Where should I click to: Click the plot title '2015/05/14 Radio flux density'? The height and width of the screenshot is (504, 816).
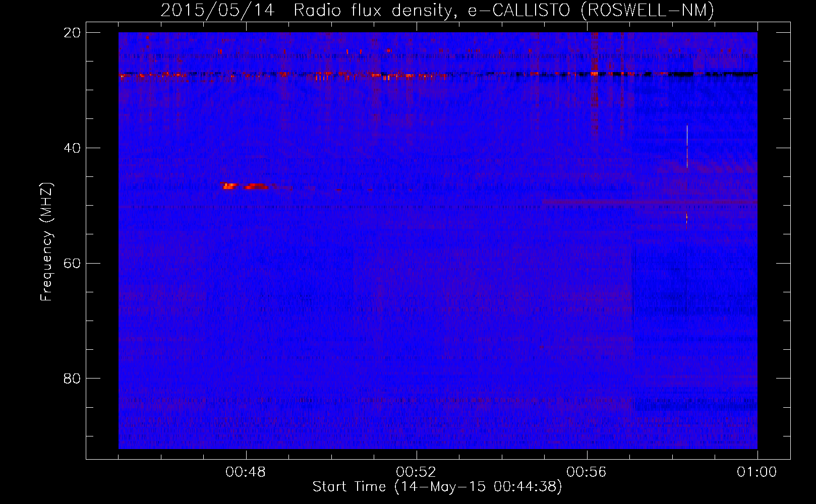[306, 11]
